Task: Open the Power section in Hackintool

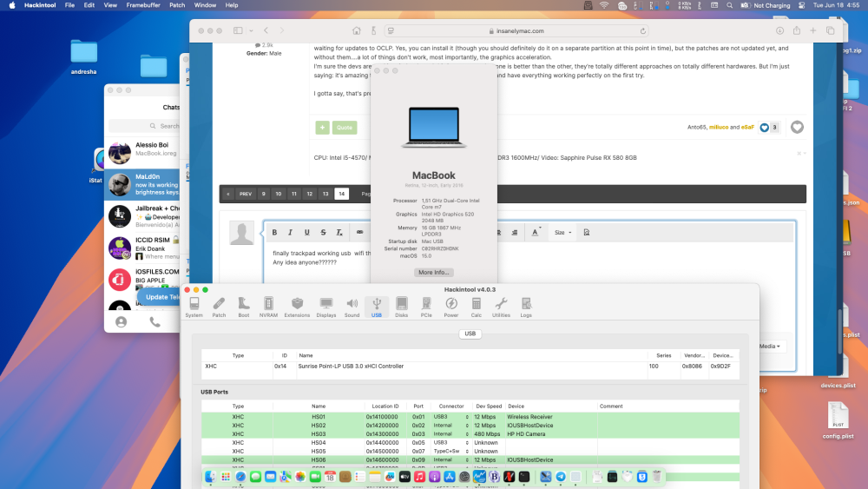Action: pos(451,307)
